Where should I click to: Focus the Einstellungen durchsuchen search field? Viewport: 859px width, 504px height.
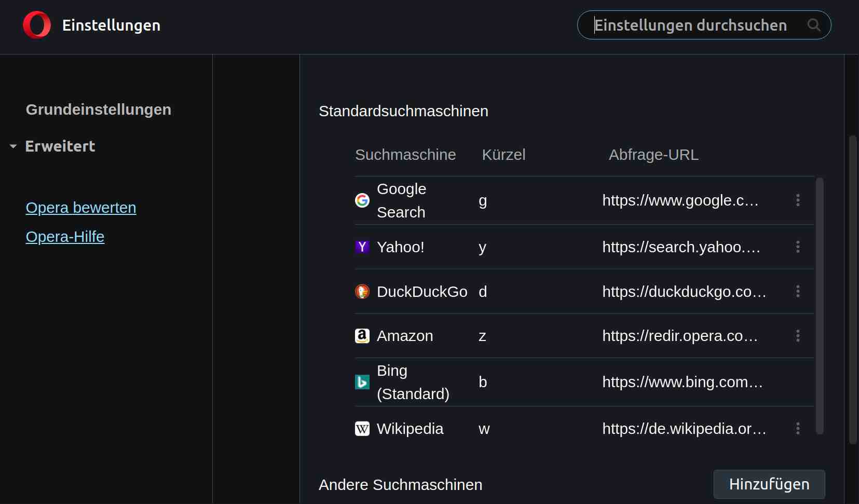690,25
